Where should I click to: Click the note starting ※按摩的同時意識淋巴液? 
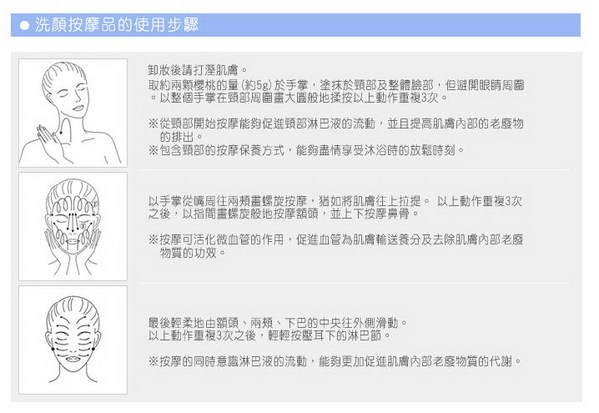[x=335, y=361]
